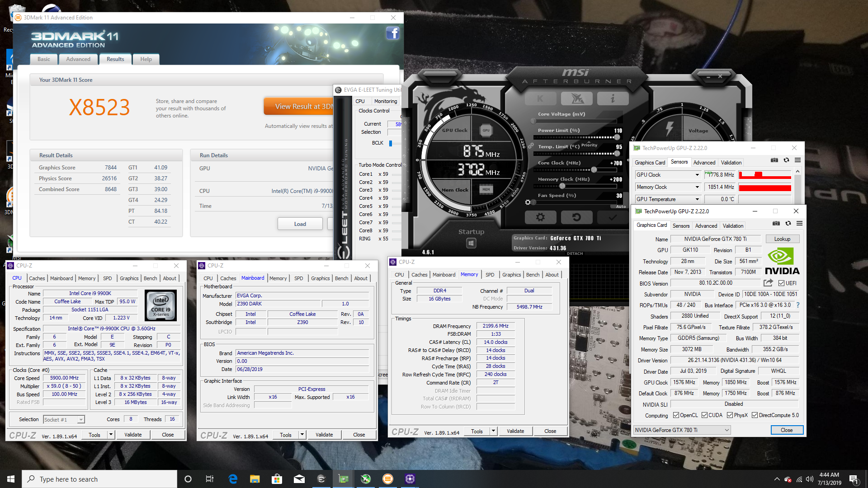The image size is (868, 488).
Task: Click Power Limit slider handle
Action: coord(617,137)
